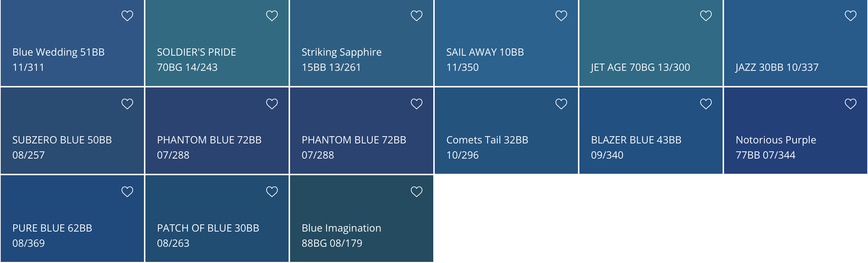Click heart icon on SOLDIER'S PRIDE swatch
This screenshot has width=868, height=263.
click(x=272, y=16)
